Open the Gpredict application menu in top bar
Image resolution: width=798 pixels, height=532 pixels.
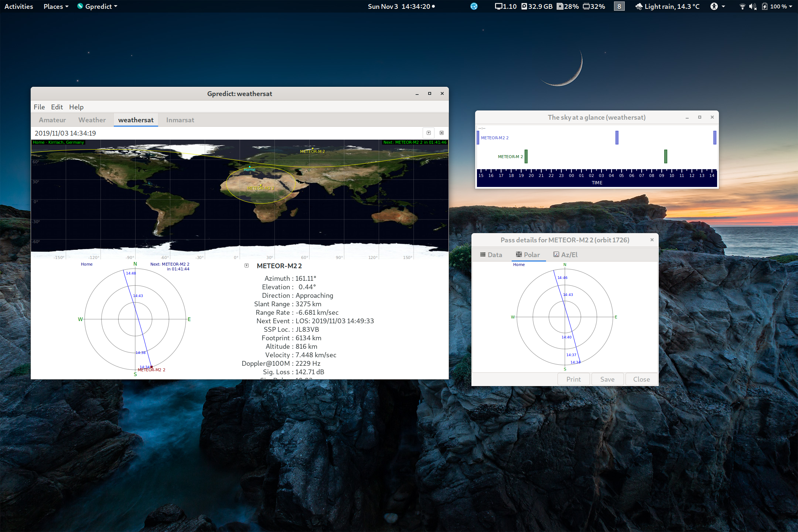click(x=97, y=6)
